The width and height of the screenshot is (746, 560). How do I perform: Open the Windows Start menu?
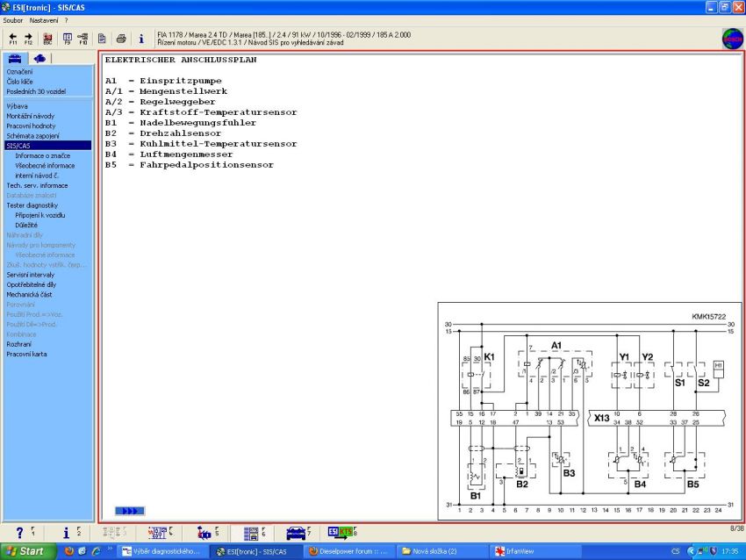(x=28, y=551)
